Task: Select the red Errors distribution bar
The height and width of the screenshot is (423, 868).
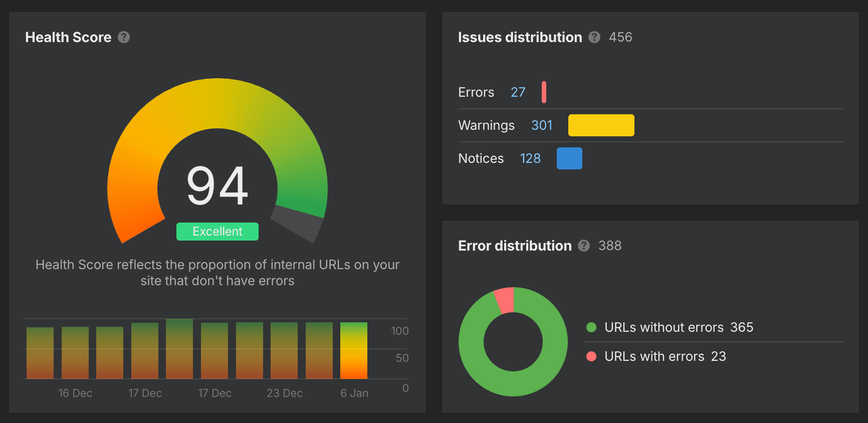Action: 544,92
